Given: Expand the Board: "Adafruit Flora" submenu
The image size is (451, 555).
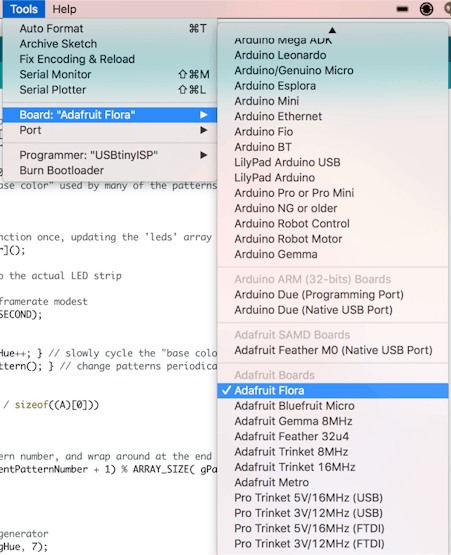Looking at the screenshot, I should 110,115.
